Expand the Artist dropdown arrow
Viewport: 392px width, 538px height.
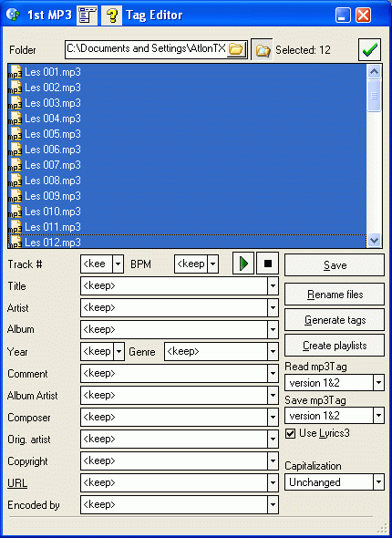[x=273, y=308]
